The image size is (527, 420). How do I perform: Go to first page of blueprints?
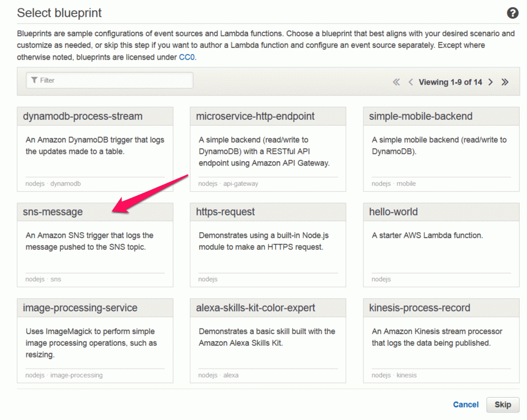[x=396, y=82]
